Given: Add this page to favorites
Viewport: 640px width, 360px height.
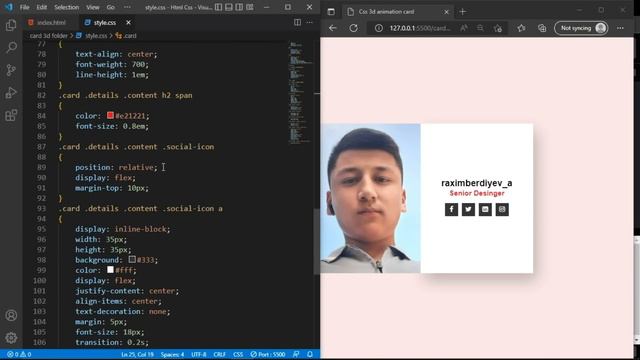Looking at the screenshot, I should (x=498, y=28).
